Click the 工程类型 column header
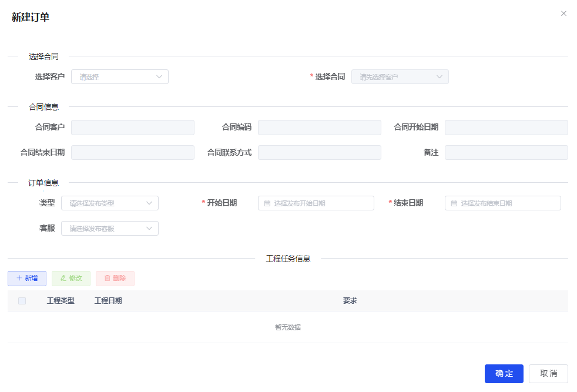Viewport: 577px width, 392px height. pyautogui.click(x=61, y=301)
